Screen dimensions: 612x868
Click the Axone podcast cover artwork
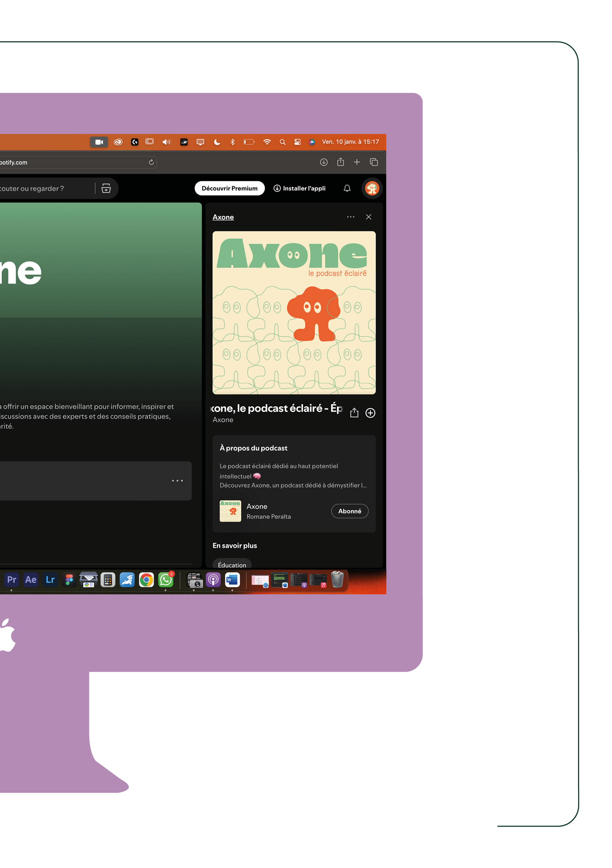(294, 313)
